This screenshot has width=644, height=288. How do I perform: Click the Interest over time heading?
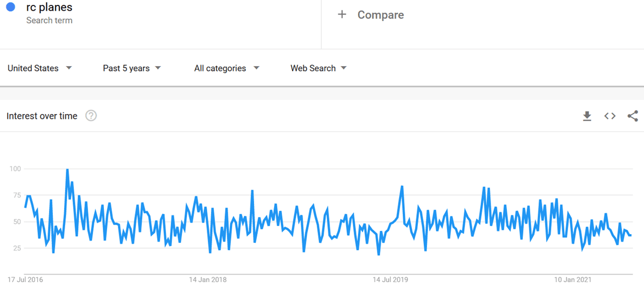pyautogui.click(x=42, y=116)
